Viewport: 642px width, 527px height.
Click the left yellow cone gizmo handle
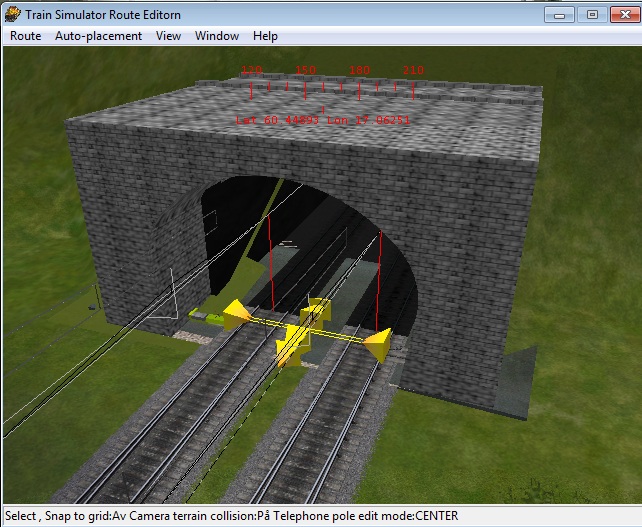click(x=235, y=314)
